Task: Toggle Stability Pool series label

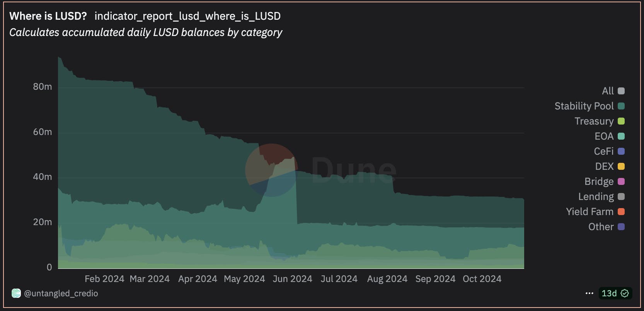Action: (x=584, y=106)
